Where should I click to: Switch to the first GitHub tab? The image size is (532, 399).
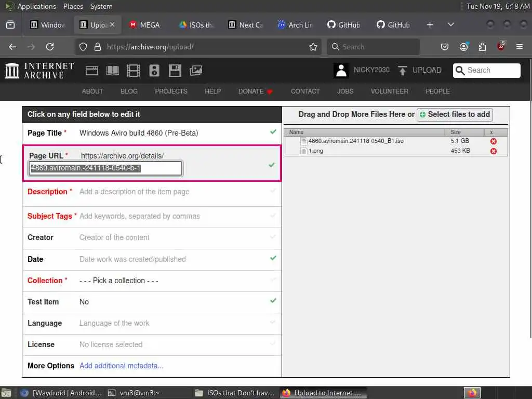pos(344,25)
